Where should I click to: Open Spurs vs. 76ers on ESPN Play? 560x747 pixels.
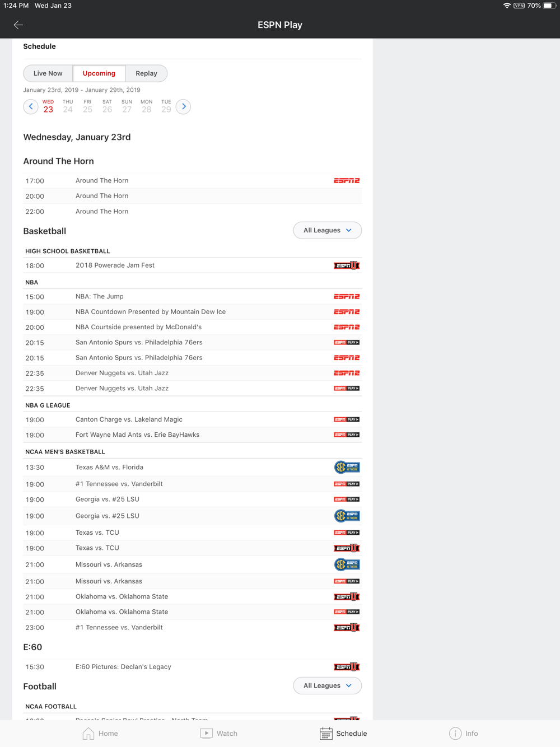pos(193,343)
